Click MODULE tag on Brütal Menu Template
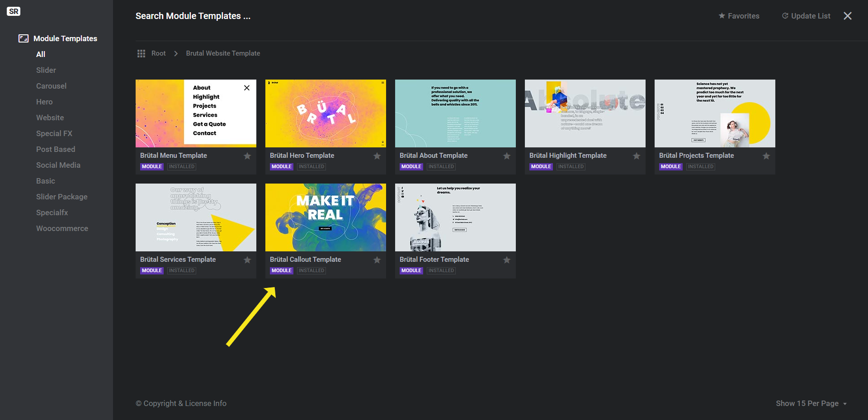Screen dimensions: 868x420 [x=152, y=166]
